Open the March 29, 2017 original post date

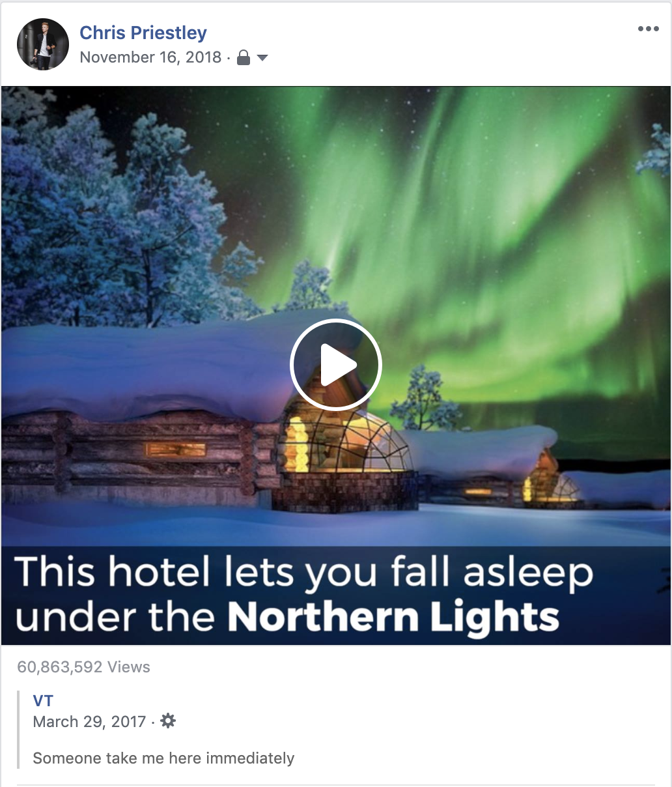[89, 722]
